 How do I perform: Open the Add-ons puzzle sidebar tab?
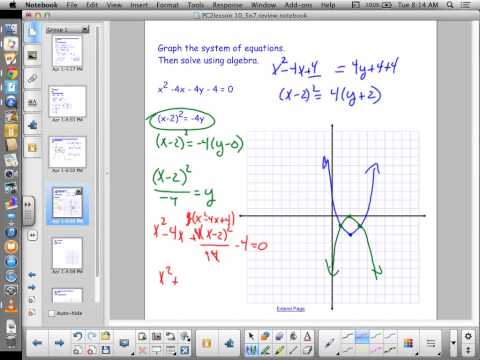pyautogui.click(x=32, y=125)
